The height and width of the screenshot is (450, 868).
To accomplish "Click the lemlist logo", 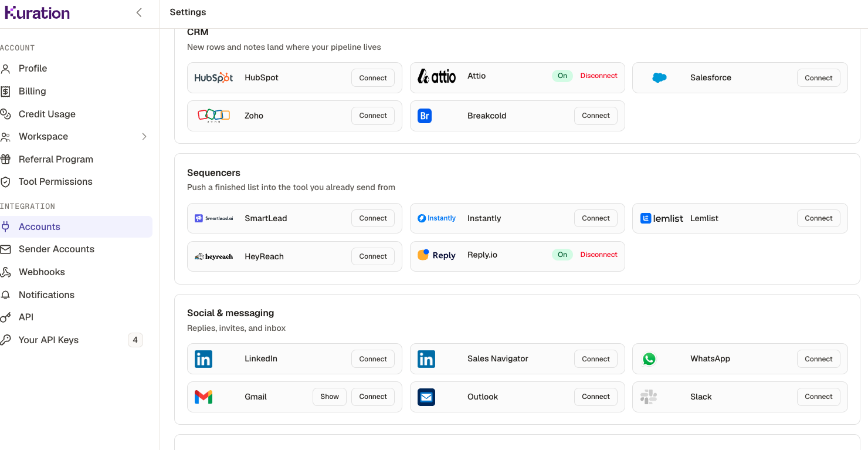I will click(x=662, y=218).
